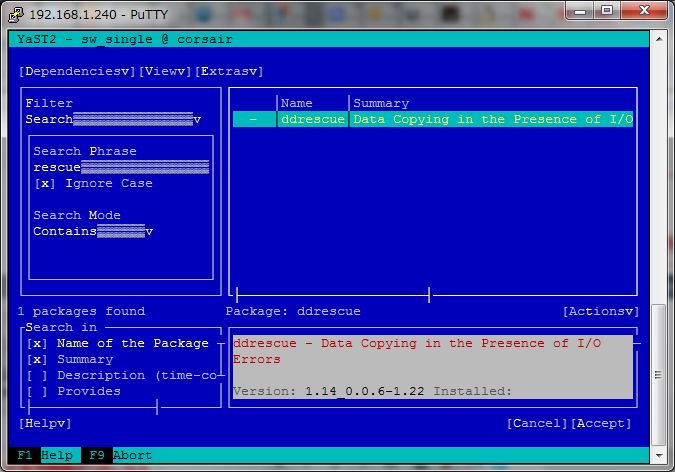Click the Name column header

pos(297,103)
